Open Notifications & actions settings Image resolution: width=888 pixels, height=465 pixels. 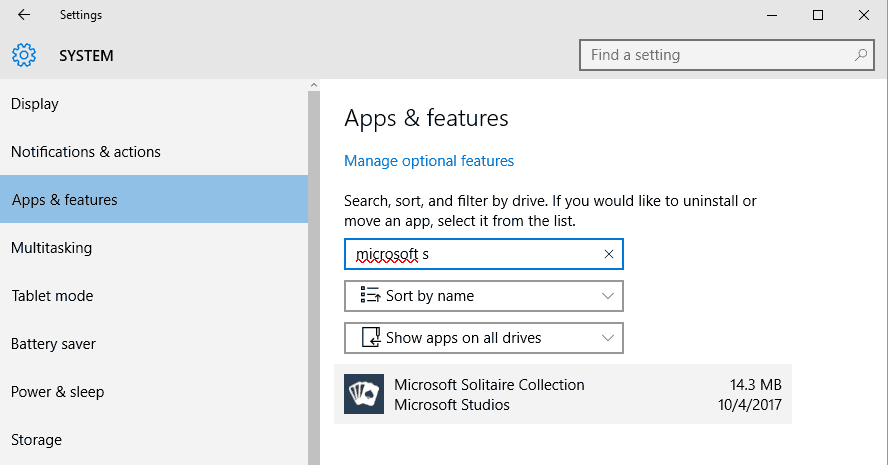pos(154,152)
